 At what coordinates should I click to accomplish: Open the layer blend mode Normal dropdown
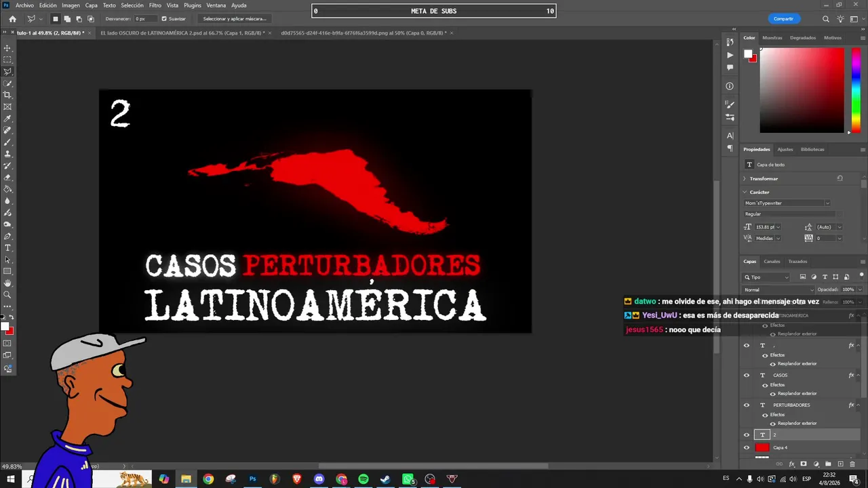pyautogui.click(x=778, y=290)
